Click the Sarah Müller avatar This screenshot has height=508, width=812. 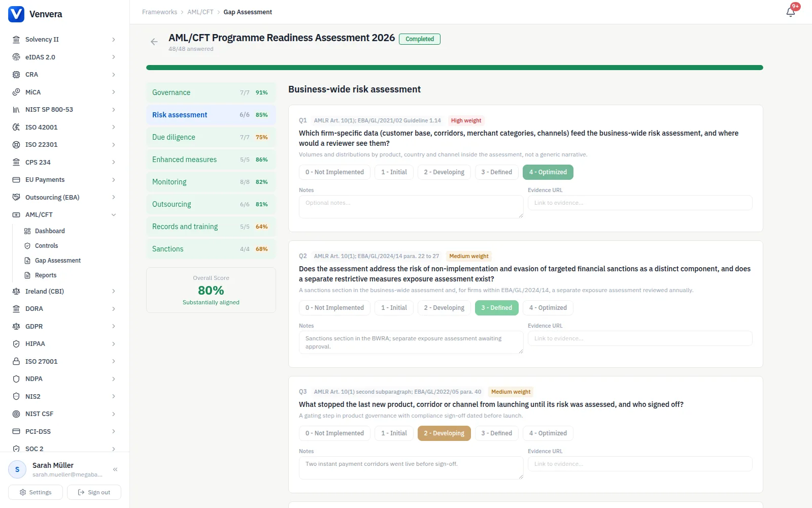click(x=17, y=469)
